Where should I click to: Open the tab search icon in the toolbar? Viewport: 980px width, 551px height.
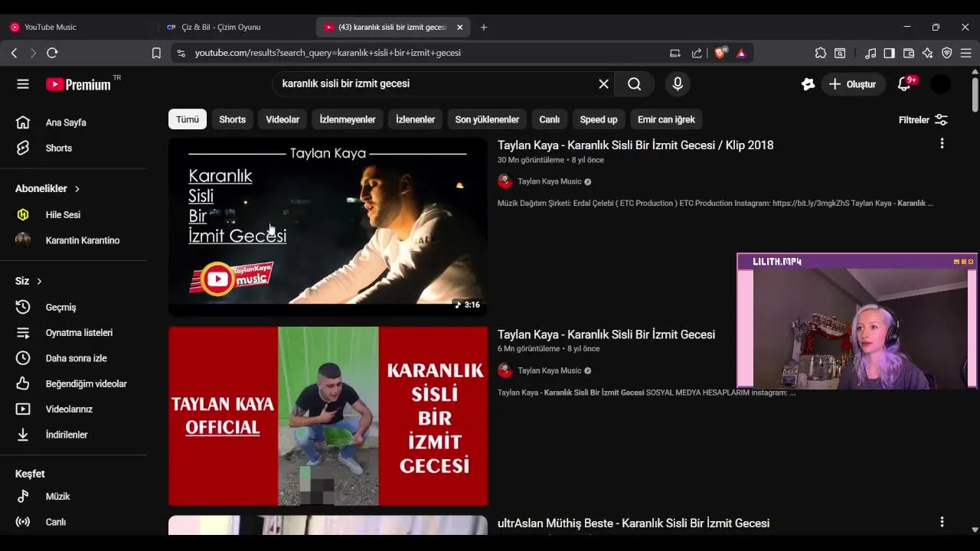840,53
